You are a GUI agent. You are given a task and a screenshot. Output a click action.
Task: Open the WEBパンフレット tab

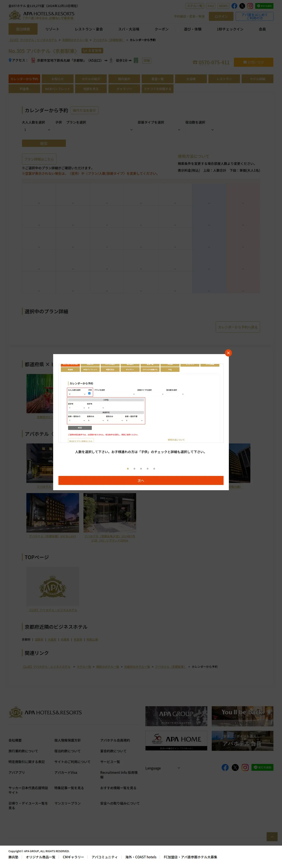pos(58,89)
